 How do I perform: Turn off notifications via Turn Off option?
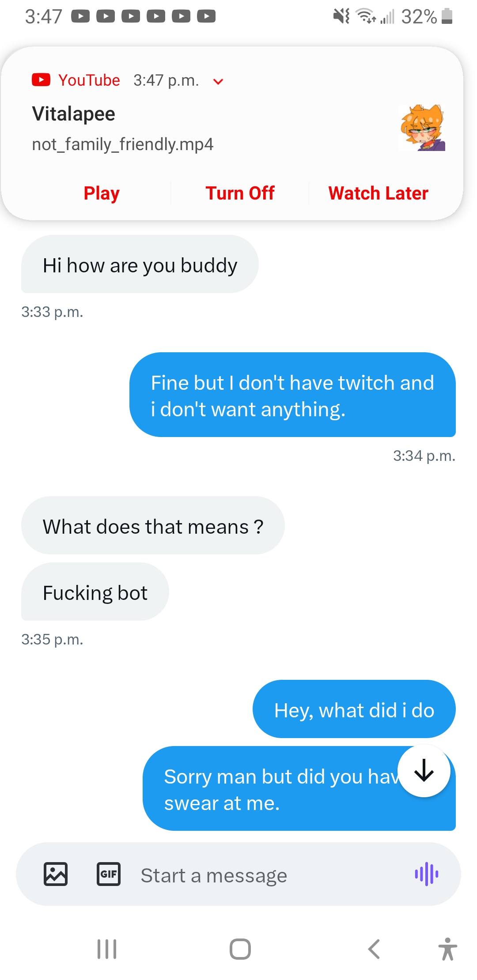[240, 193]
